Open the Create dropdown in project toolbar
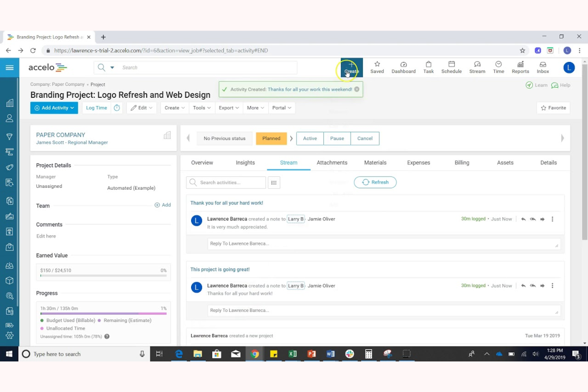588x392 pixels. point(174,108)
